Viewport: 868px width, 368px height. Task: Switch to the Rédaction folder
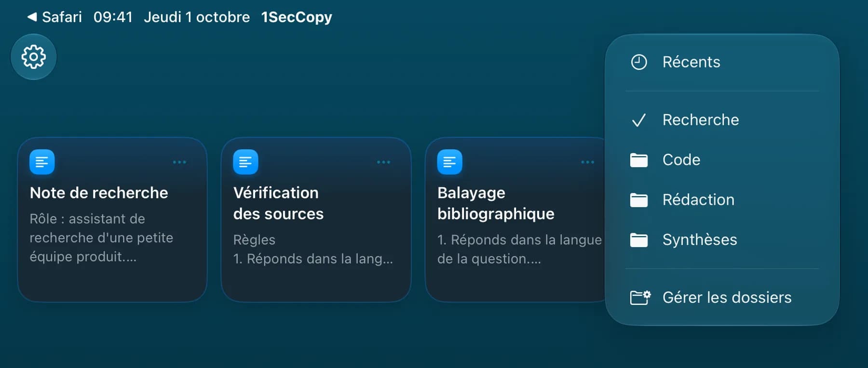pos(722,200)
